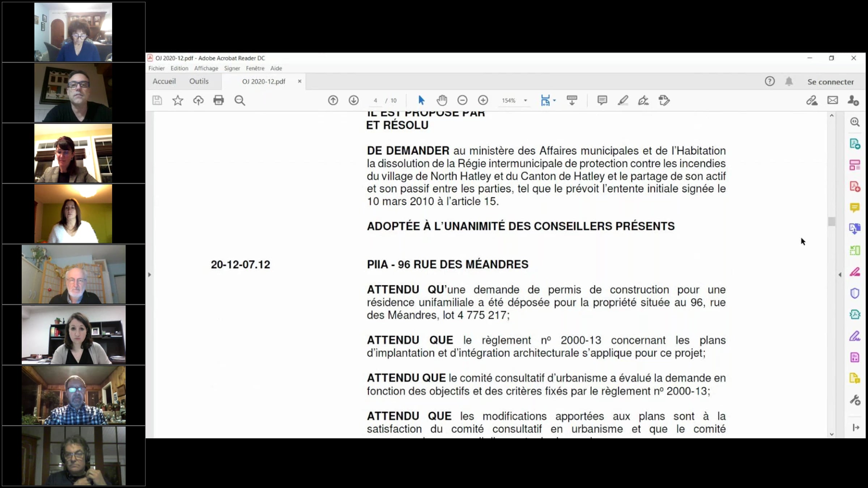Image resolution: width=868 pixels, height=488 pixels.
Task: Add the document to starred files
Action: tap(178, 100)
